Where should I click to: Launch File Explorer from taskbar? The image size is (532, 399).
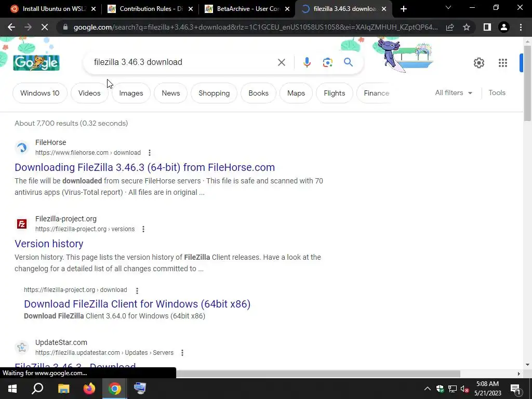(x=63, y=389)
